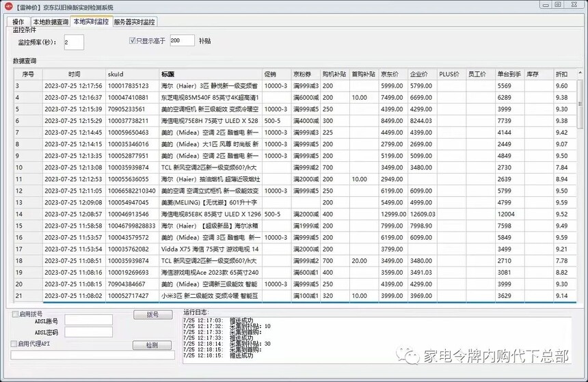Select time cell 2023-07-25 12:13:08
Viewport: 588px width, 382px height.
(74, 167)
